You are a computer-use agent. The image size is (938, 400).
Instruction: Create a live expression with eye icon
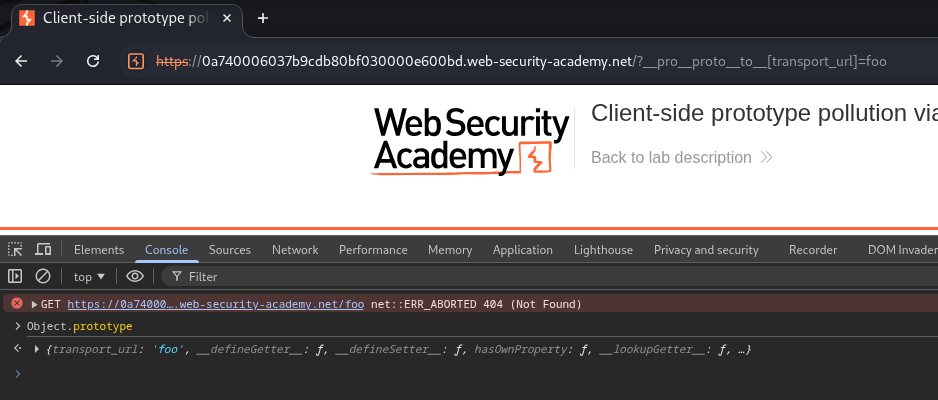pos(135,276)
